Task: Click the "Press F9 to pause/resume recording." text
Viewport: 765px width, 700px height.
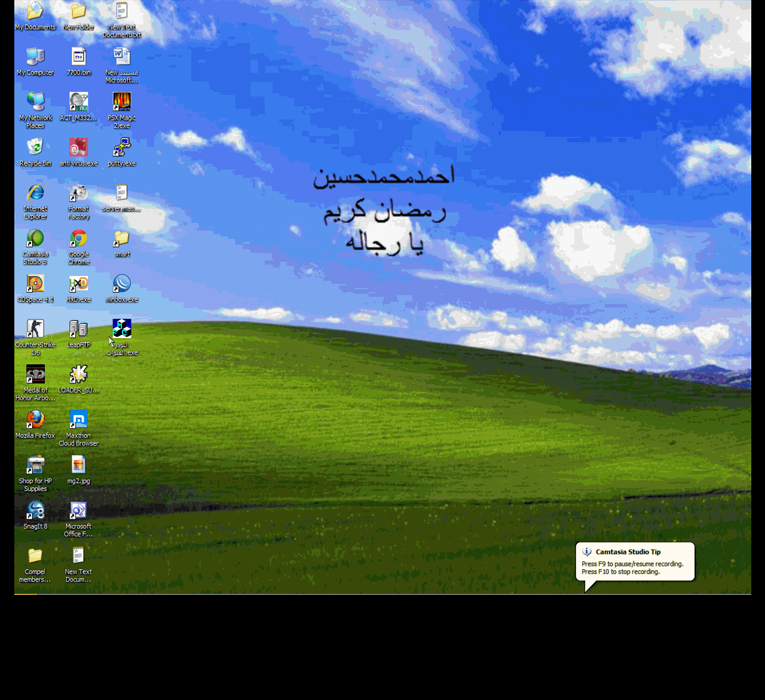Action: [632, 564]
